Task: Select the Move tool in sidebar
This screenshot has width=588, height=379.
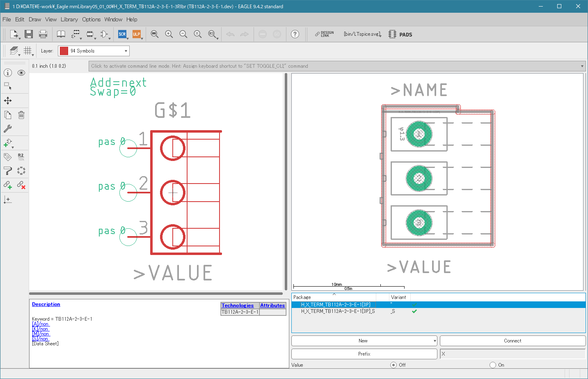Action: point(8,101)
